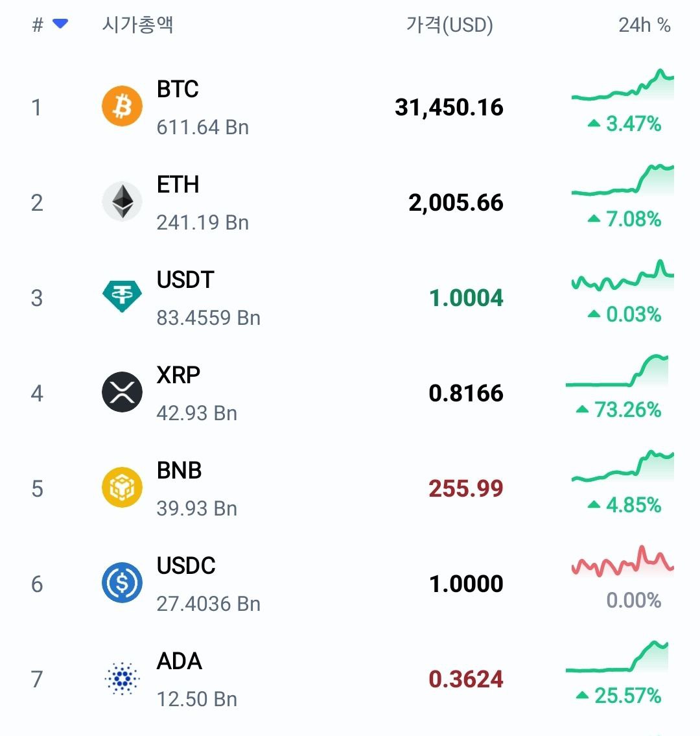Click the XRP 73.26% change value
This screenshot has width=700, height=736.
click(x=627, y=410)
